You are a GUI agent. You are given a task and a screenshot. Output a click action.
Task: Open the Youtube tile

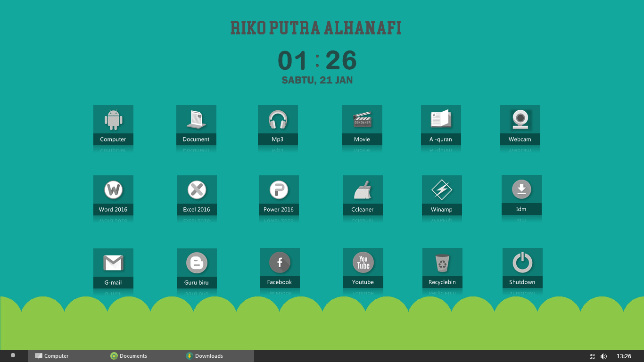pyautogui.click(x=363, y=268)
